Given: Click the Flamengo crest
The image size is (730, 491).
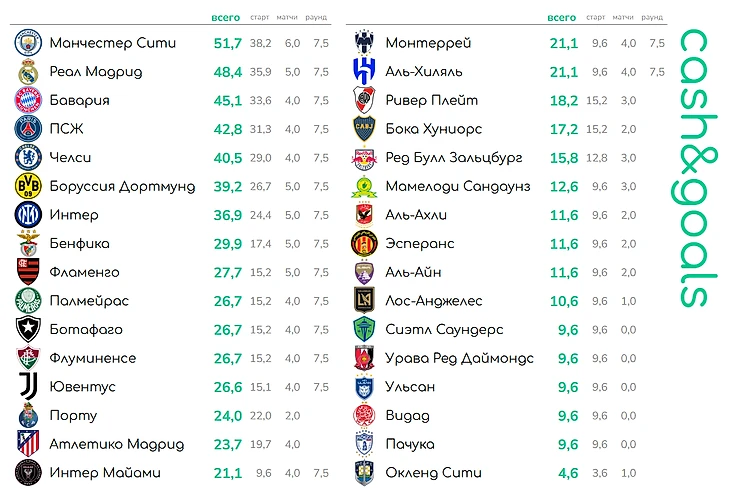Looking at the screenshot, I should point(28,272).
